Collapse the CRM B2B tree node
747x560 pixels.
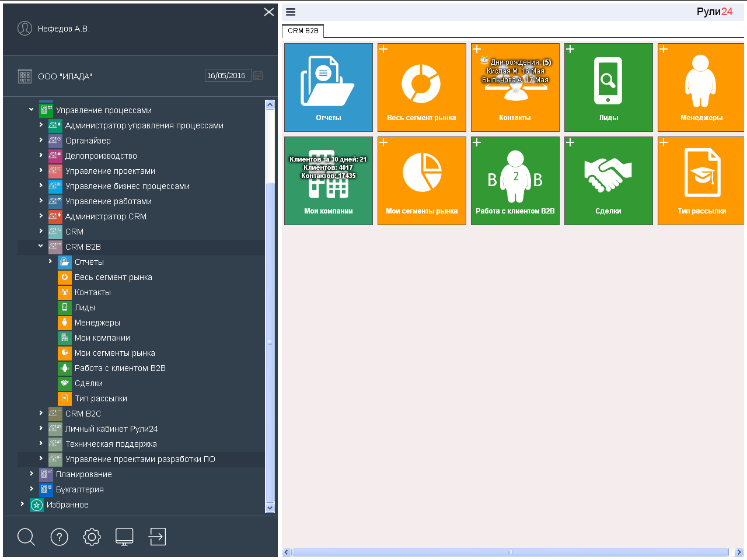[41, 246]
